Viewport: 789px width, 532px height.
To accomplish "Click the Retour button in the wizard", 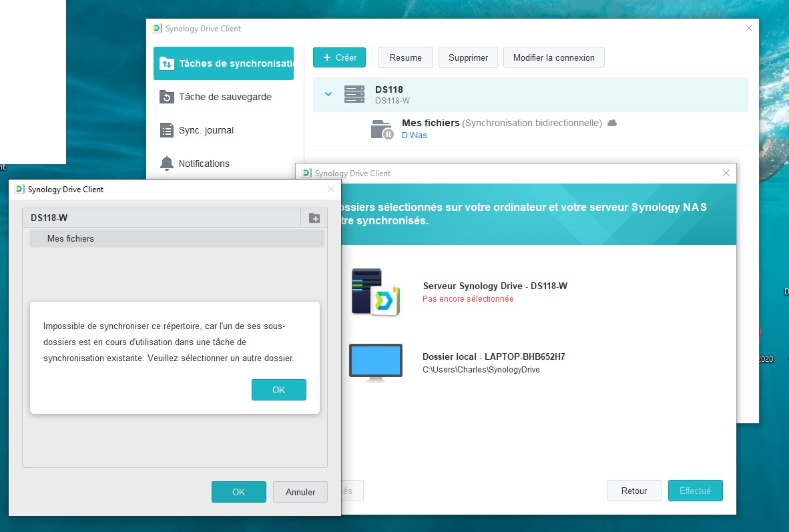I will tap(634, 491).
